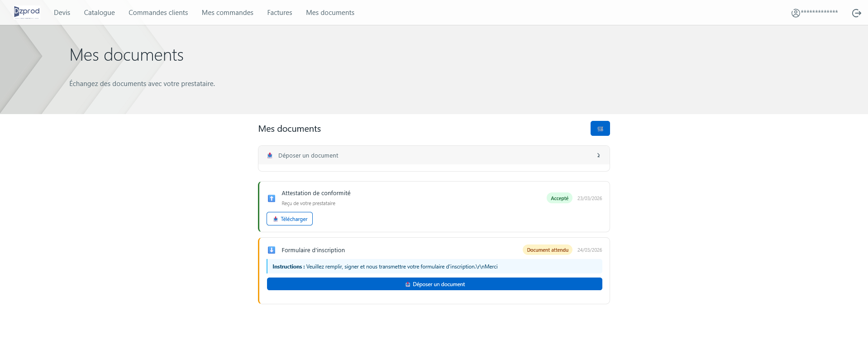Click the Document attendu status badge
The image size is (868, 364).
click(547, 250)
